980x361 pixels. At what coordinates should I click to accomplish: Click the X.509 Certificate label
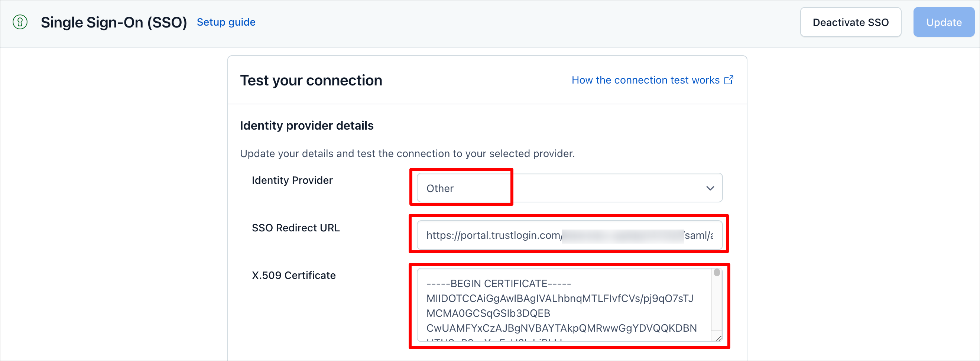click(x=294, y=276)
